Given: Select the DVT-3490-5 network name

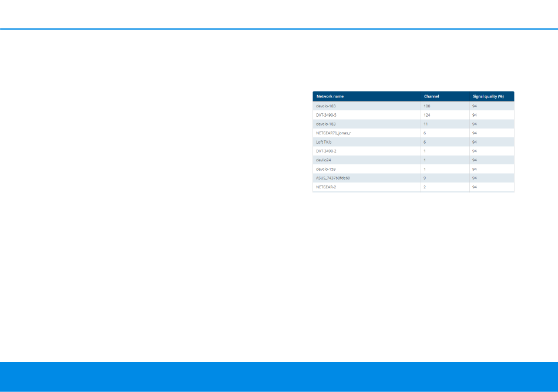Looking at the screenshot, I should coord(326,116).
